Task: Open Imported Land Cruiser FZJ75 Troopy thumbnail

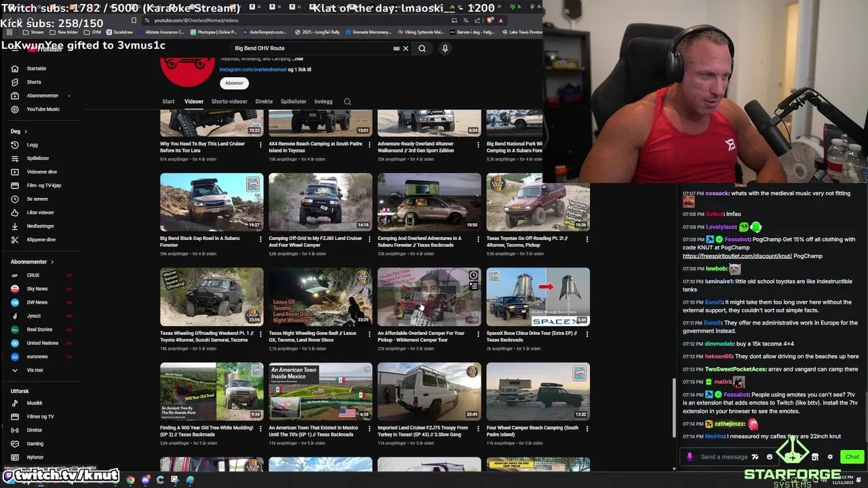Action: click(429, 392)
